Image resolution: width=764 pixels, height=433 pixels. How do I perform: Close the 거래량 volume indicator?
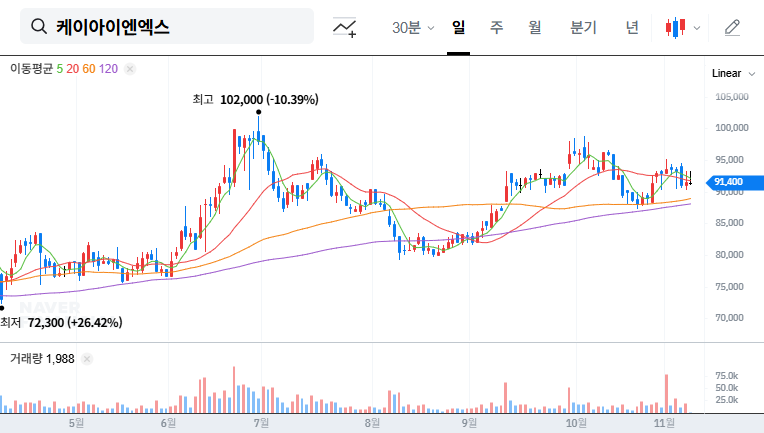(87, 358)
